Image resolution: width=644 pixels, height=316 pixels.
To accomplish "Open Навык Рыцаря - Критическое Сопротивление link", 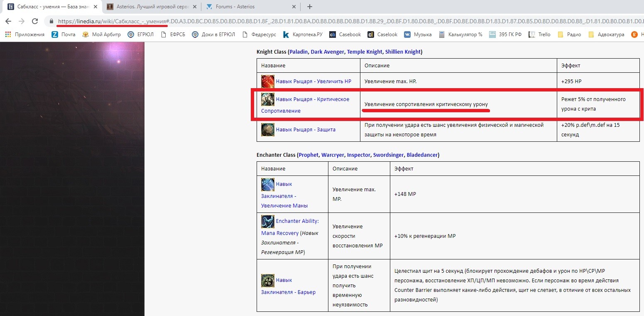I will pos(305,105).
